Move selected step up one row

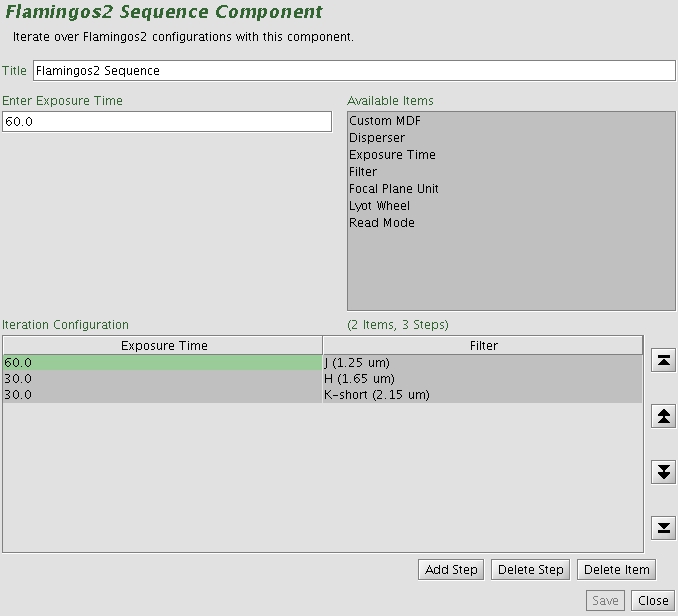click(x=663, y=416)
